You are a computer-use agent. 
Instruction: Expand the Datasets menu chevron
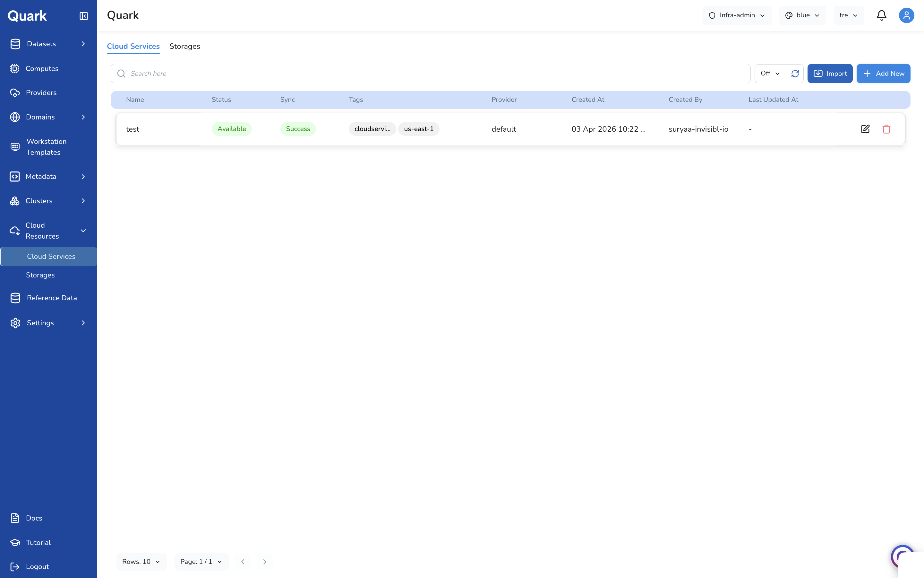83,44
